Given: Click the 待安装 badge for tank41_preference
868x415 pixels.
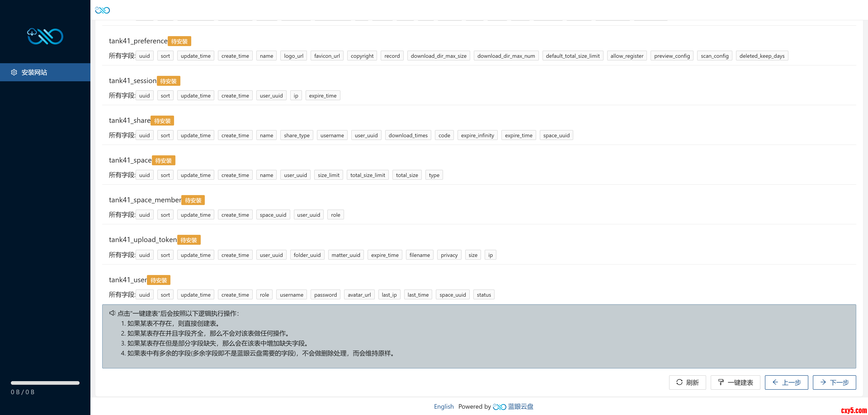Looking at the screenshot, I should (x=179, y=41).
